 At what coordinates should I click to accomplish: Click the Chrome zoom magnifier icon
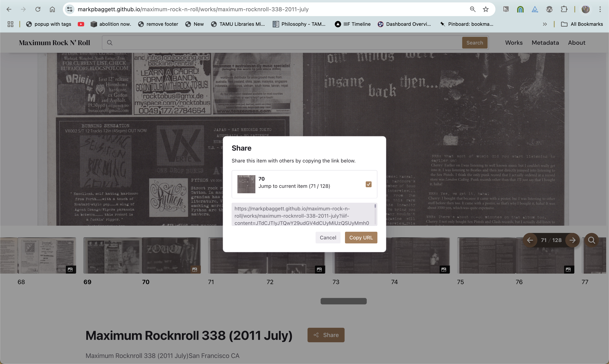[473, 9]
